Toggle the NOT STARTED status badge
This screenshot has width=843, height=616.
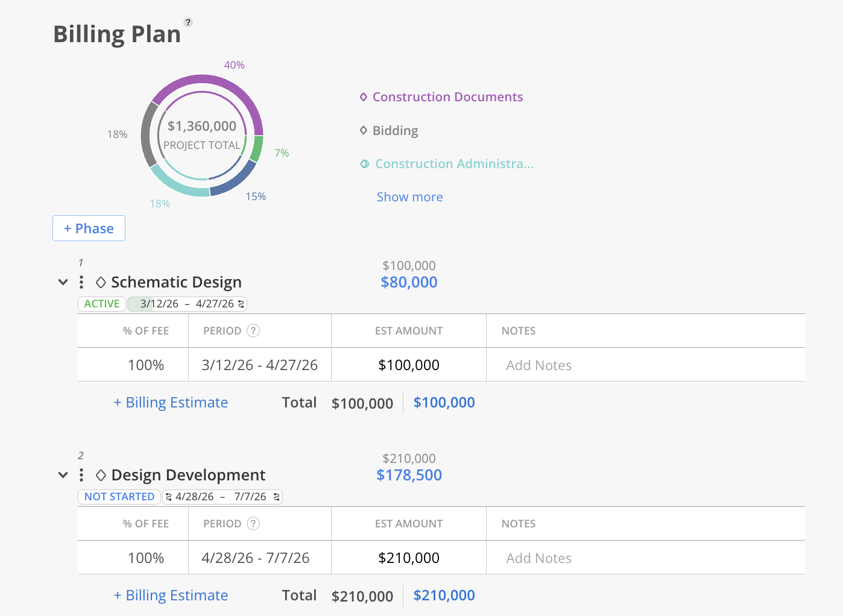[119, 497]
